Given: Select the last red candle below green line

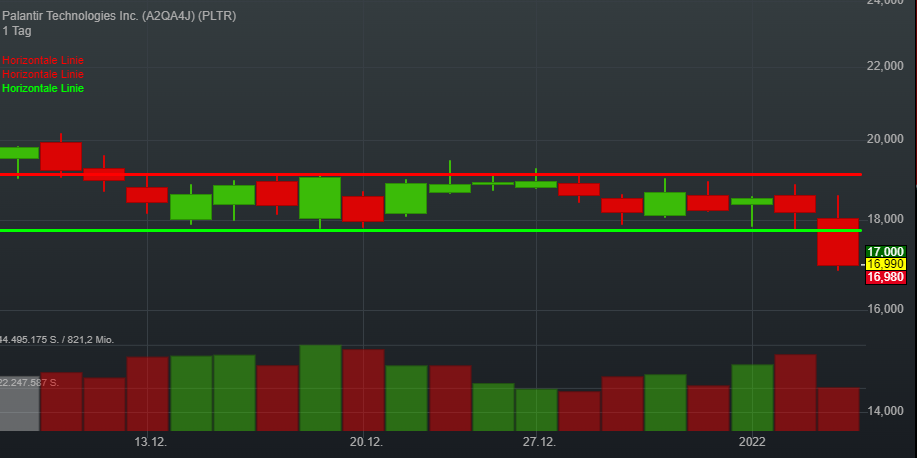Looking at the screenshot, I should [x=837, y=242].
